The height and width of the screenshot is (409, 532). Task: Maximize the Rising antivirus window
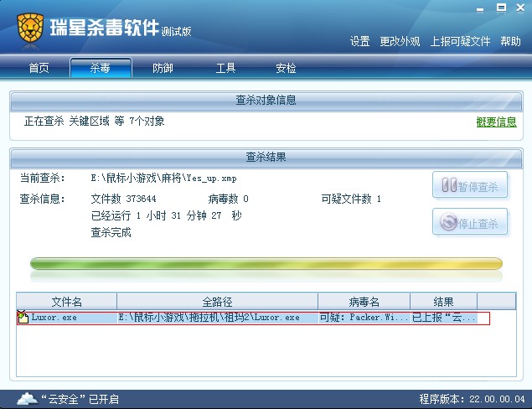501,8
